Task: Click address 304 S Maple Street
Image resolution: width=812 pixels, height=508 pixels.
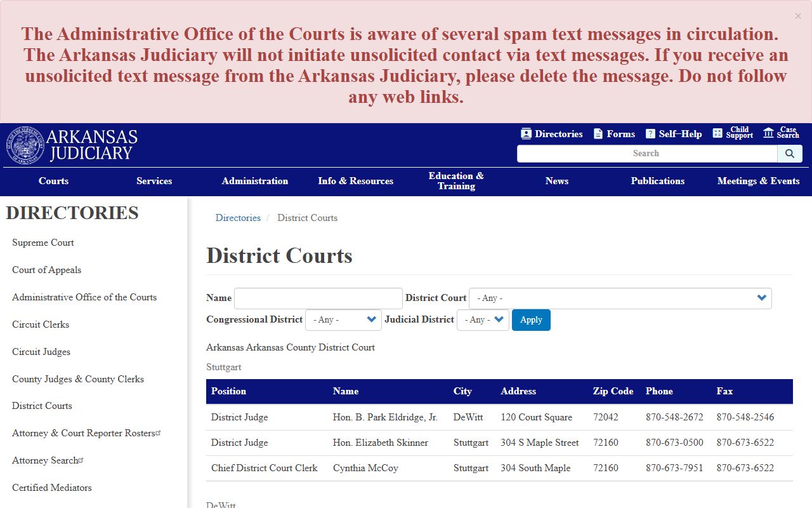Action: (540, 443)
